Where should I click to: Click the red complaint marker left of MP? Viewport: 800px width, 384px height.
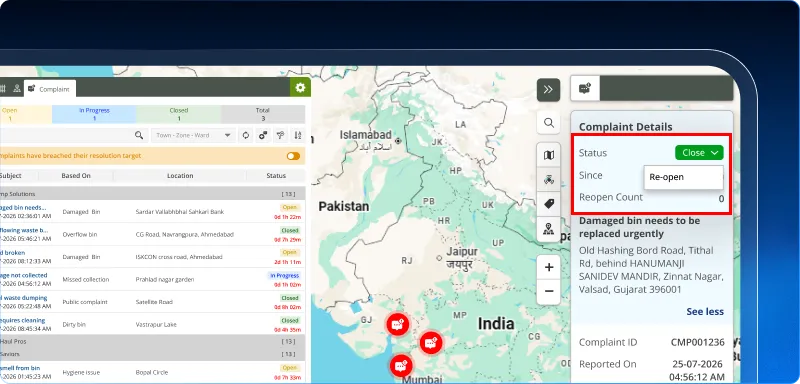(x=431, y=343)
